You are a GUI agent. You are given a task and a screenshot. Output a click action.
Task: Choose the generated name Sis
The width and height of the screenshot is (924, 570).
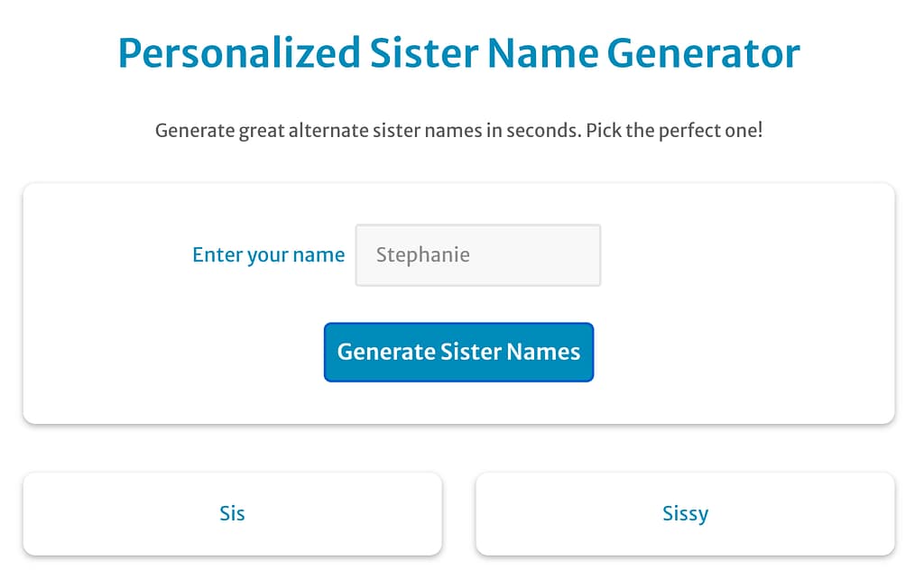[x=232, y=512]
